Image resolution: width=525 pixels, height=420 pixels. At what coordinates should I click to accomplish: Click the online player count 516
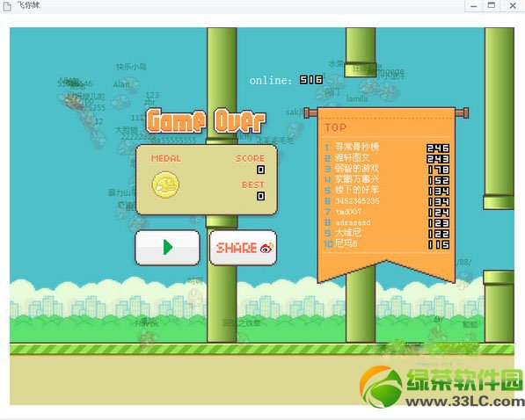[x=311, y=80]
